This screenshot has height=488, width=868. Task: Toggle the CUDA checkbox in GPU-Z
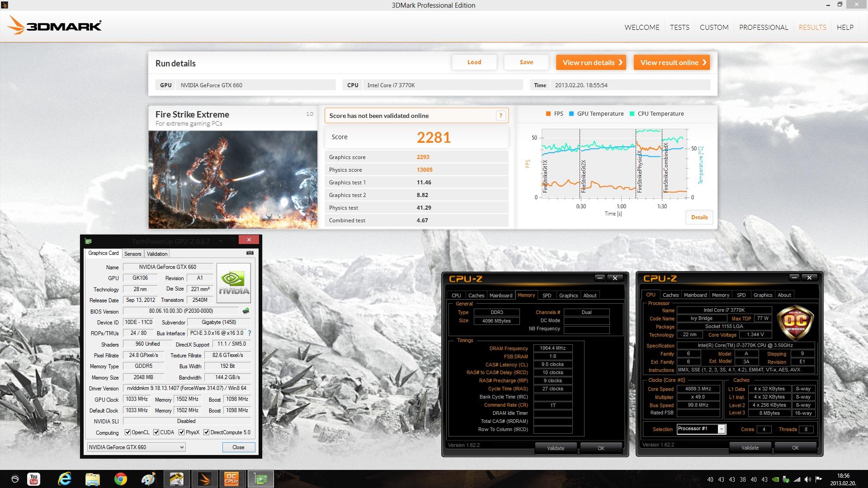pyautogui.click(x=156, y=432)
